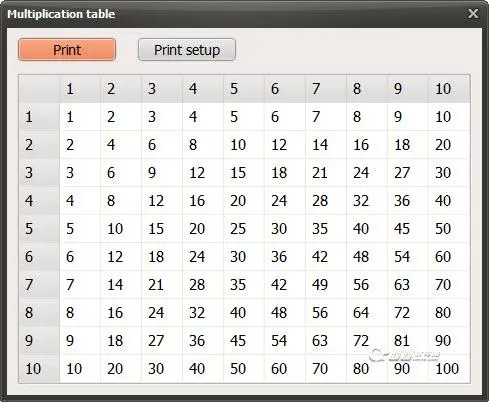The image size is (489, 402).
Task: Click the orange Print button
Action: coord(67,50)
